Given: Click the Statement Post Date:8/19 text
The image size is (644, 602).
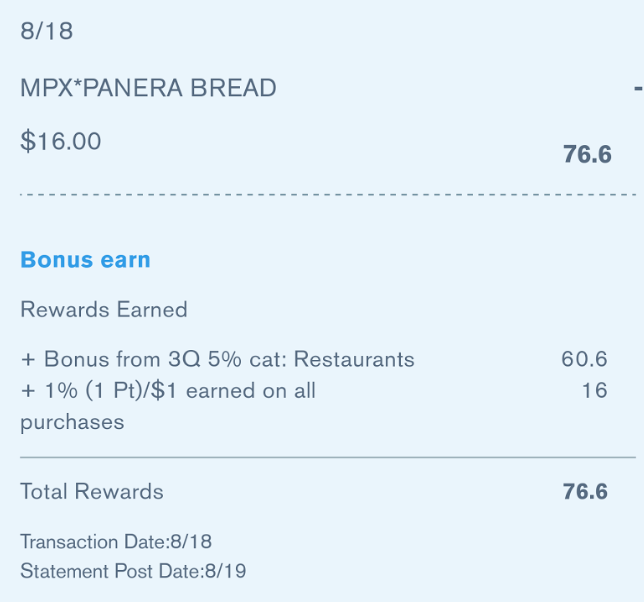Looking at the screenshot, I should (x=133, y=571).
